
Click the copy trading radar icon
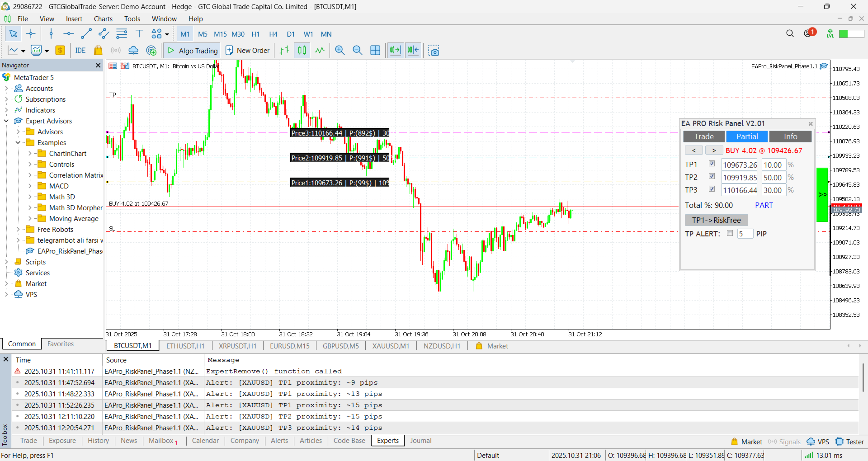(x=151, y=51)
